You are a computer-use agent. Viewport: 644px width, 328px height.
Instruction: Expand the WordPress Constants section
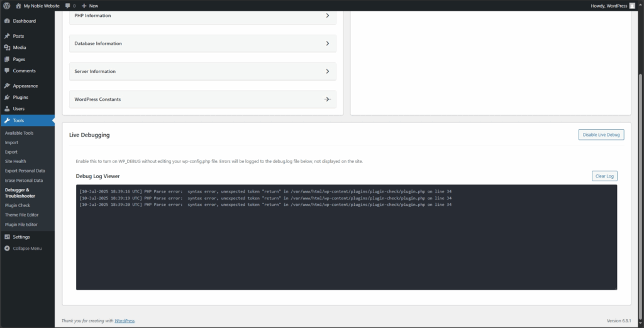tap(327, 99)
